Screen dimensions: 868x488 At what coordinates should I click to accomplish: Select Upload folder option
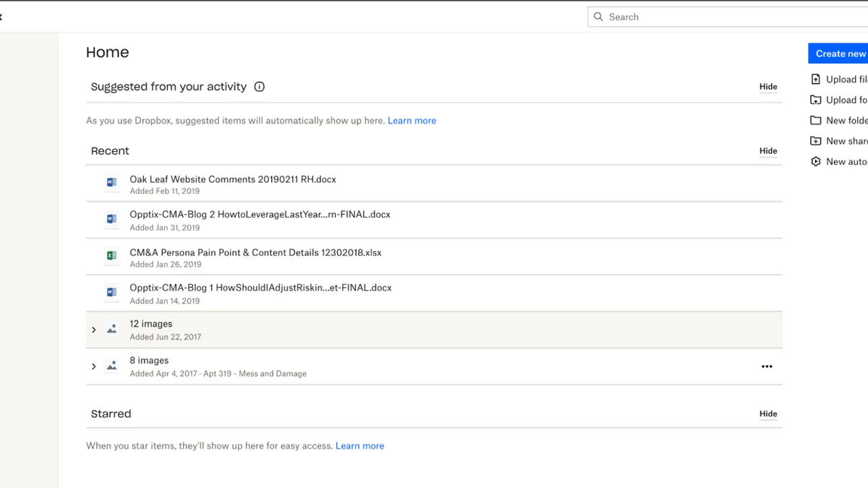(846, 100)
